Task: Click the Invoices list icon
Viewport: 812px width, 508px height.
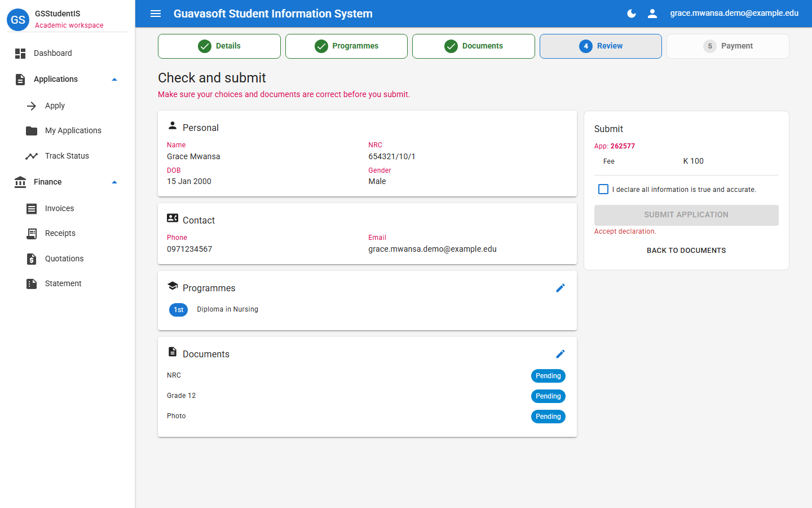Action: tap(32, 209)
